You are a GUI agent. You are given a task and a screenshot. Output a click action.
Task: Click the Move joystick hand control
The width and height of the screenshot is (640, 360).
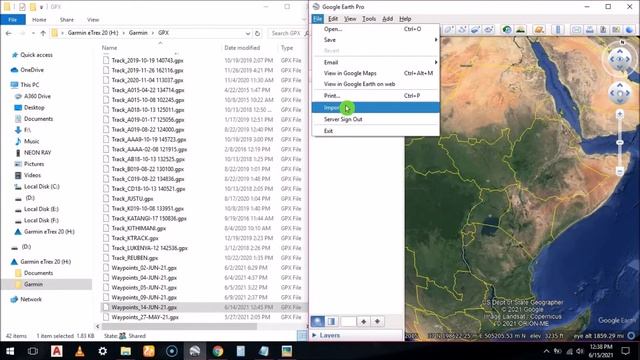tap(620, 93)
